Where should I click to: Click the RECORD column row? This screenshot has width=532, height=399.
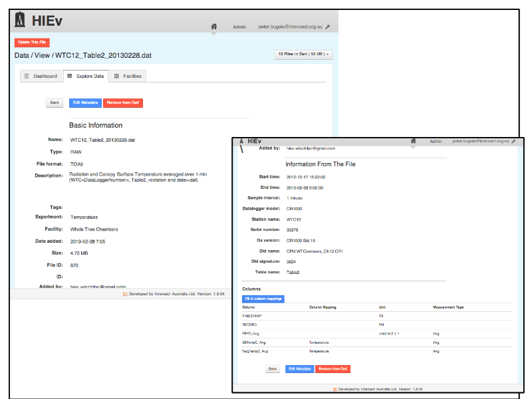[377, 325]
